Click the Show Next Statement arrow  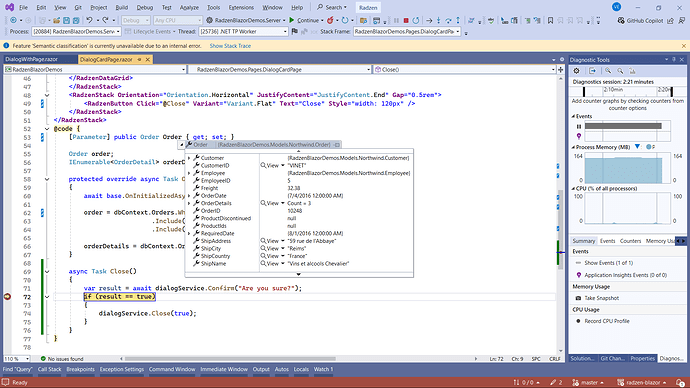coord(429,20)
